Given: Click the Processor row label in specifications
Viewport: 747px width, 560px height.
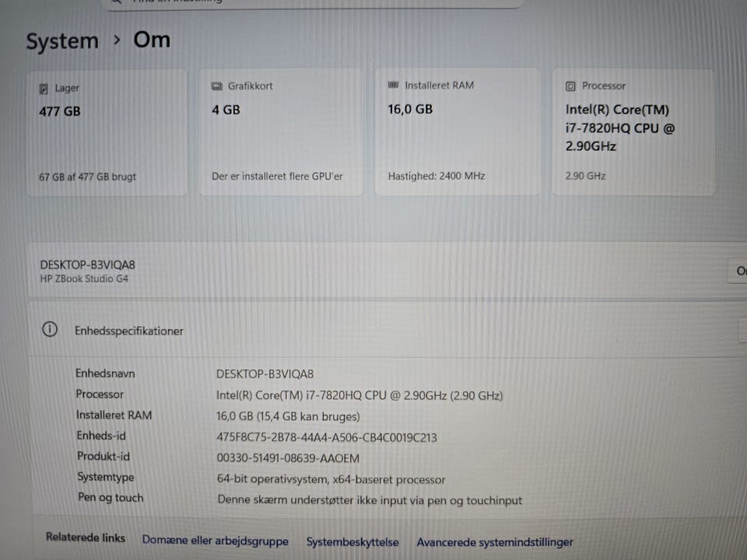Looking at the screenshot, I should (100, 394).
